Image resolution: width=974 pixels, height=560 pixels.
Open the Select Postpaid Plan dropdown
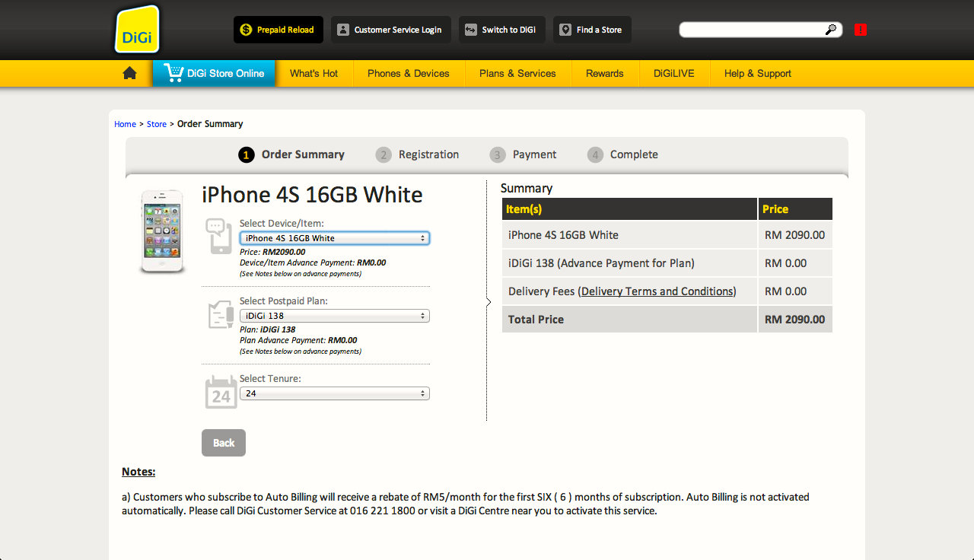point(335,316)
